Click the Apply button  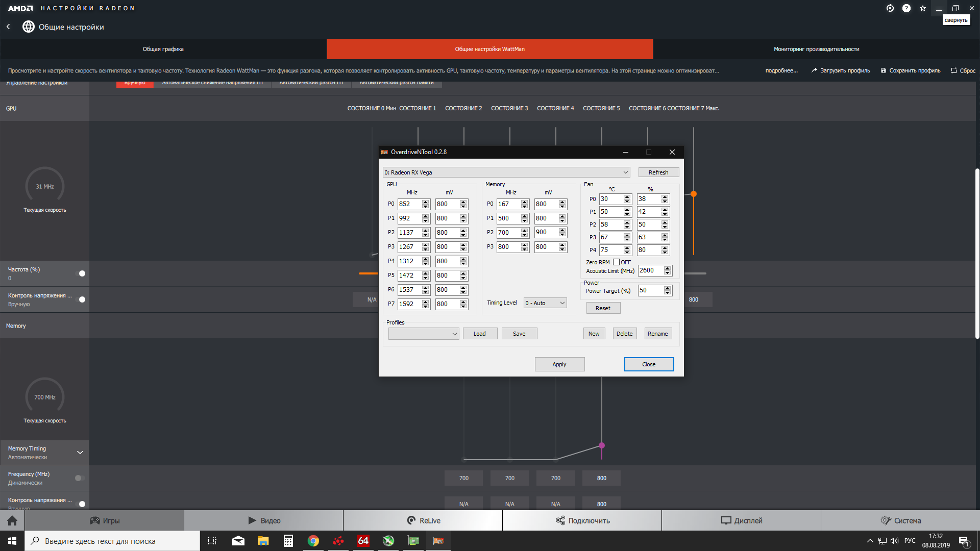click(559, 364)
